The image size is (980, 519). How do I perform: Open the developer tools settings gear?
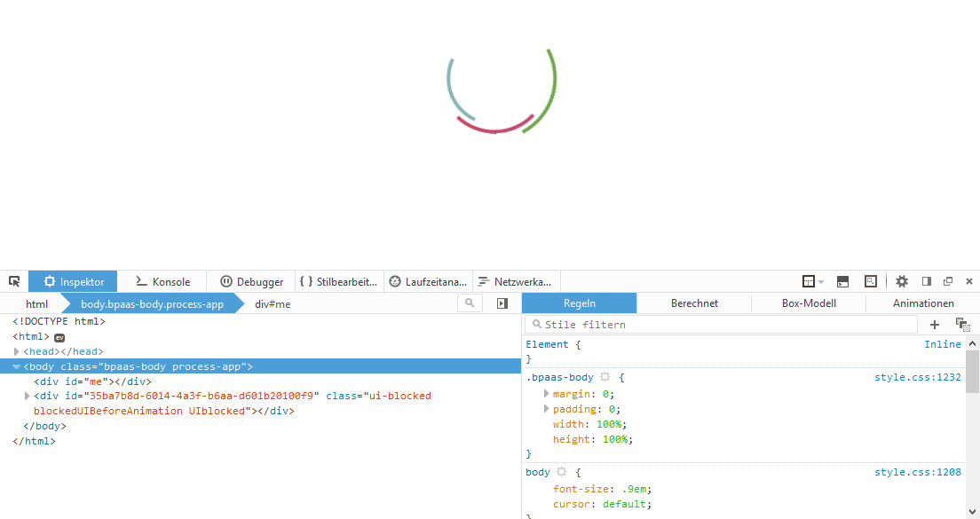coord(902,281)
